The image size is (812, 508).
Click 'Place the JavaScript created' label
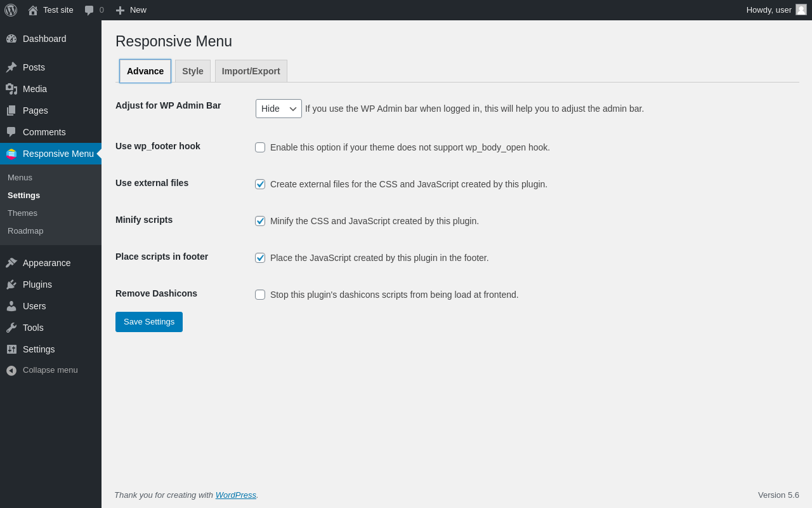(379, 258)
